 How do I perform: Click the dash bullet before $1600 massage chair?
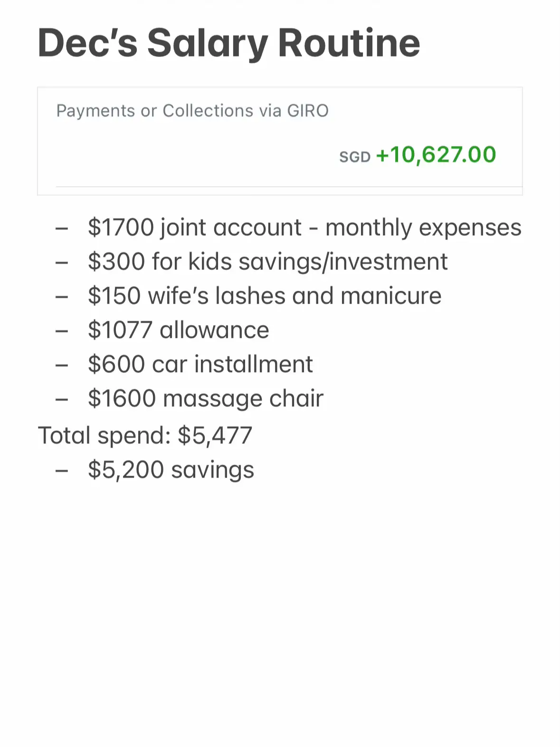(x=62, y=400)
